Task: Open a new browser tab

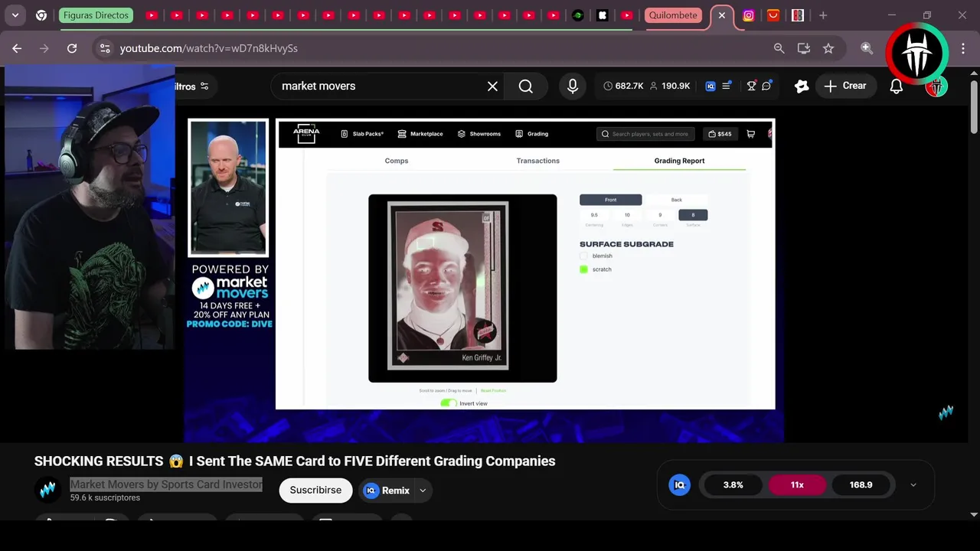Action: pos(823,15)
